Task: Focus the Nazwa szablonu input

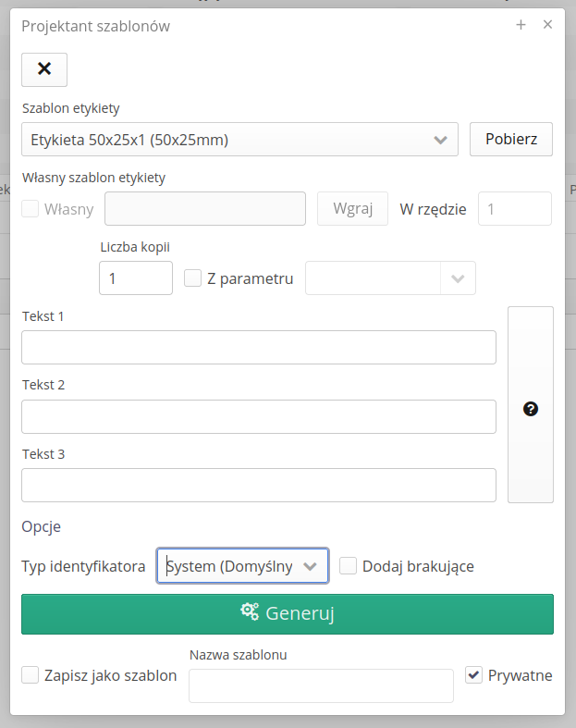Action: [x=321, y=686]
